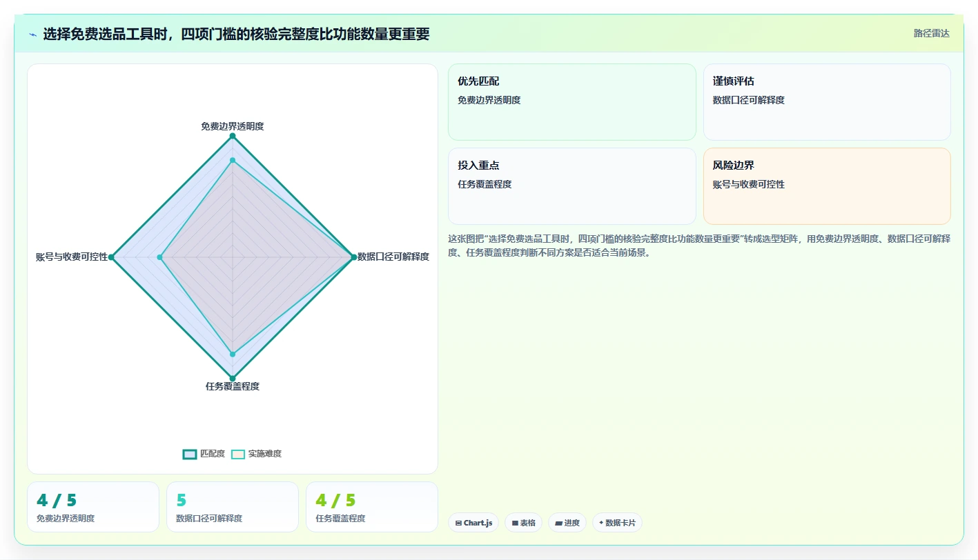978x560 pixels.
Task: Open the 优先匹配 card
Action: 572,102
